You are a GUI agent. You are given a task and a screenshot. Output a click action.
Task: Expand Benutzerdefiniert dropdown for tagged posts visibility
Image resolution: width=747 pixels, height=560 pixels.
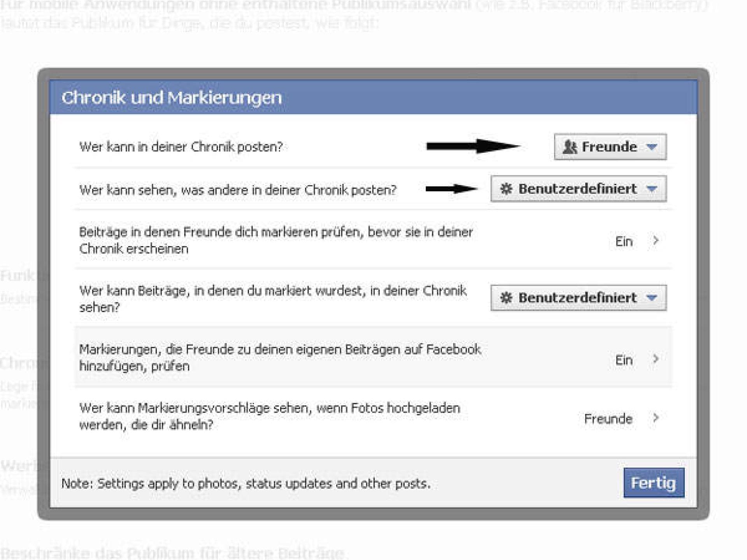click(x=578, y=298)
